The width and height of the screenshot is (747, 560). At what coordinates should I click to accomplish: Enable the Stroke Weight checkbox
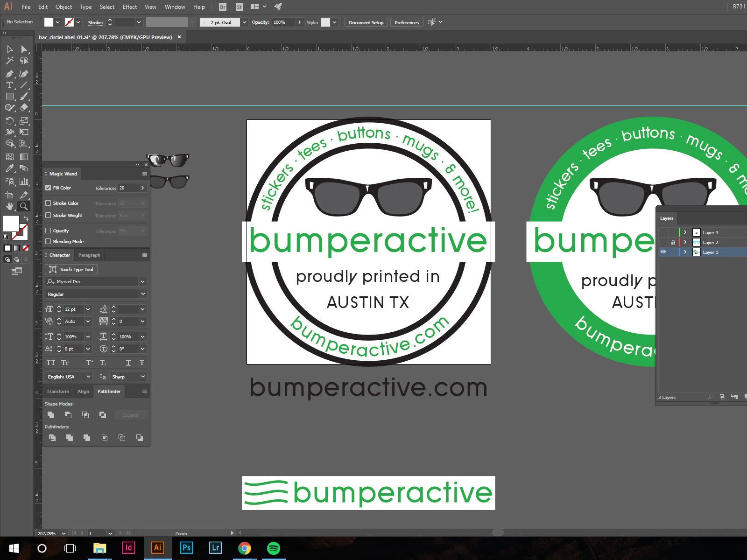point(48,215)
